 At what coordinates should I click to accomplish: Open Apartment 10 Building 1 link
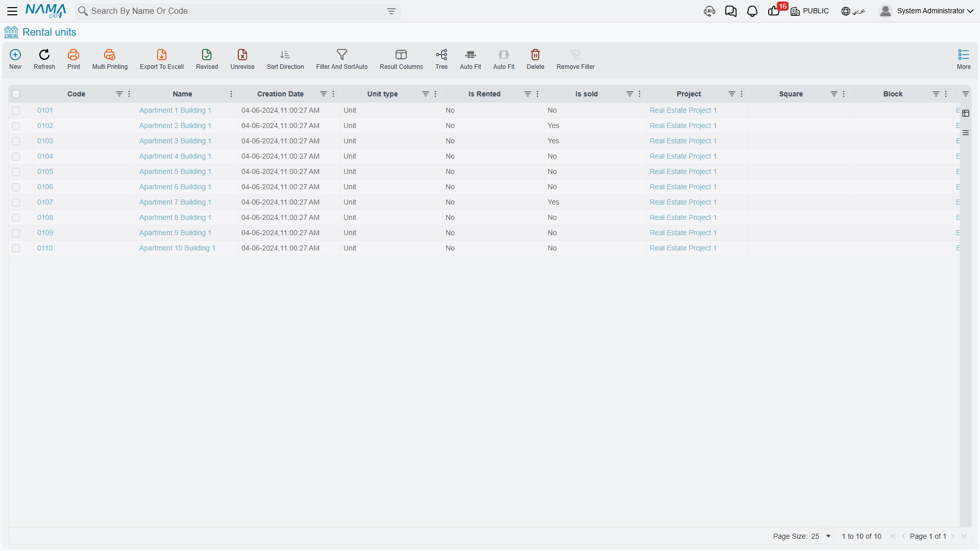click(177, 248)
